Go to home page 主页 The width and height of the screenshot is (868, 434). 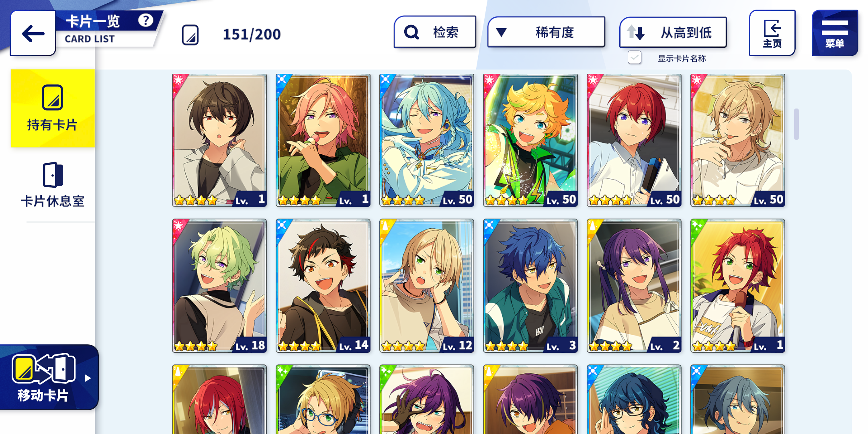point(772,33)
